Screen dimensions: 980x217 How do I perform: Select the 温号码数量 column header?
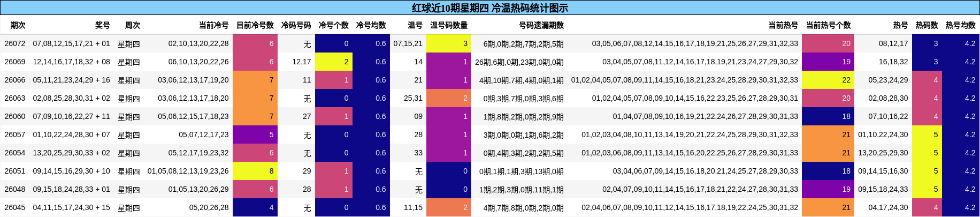coord(449,25)
